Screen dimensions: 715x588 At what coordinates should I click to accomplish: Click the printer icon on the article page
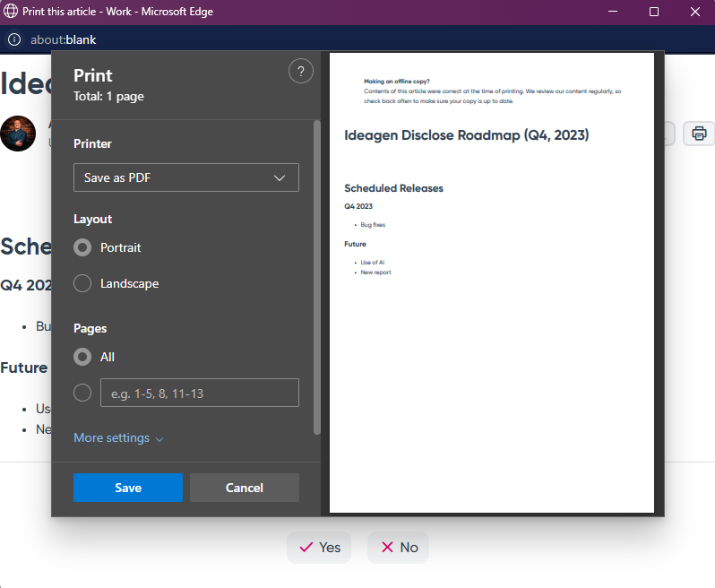699,134
